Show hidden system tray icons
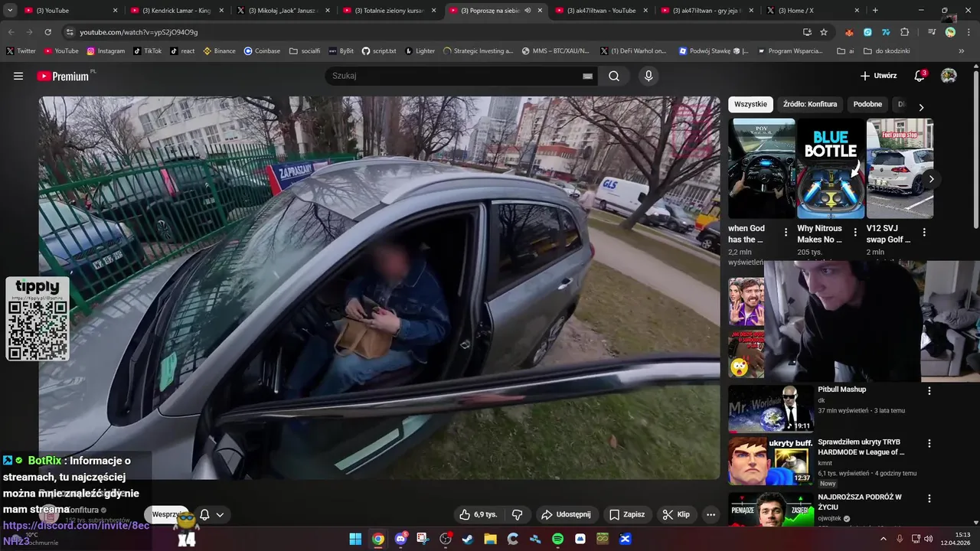980x551 pixels. [884, 539]
